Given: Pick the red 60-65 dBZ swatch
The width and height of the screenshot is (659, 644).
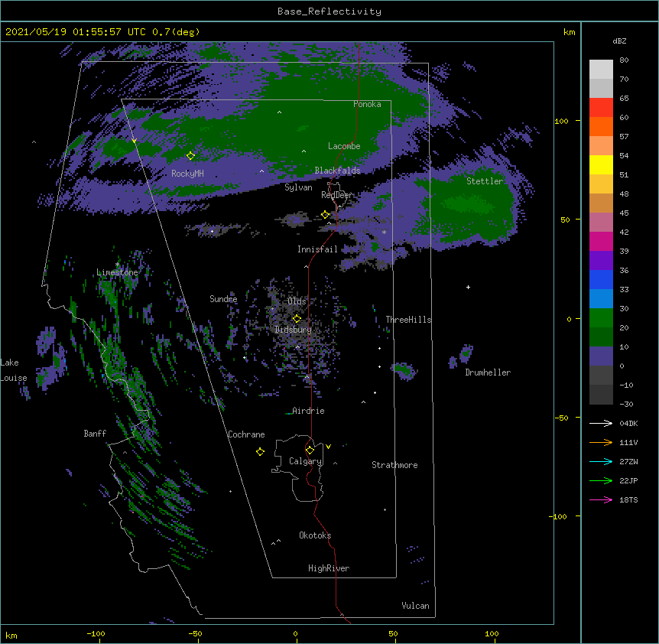Looking at the screenshot, I should [x=601, y=108].
